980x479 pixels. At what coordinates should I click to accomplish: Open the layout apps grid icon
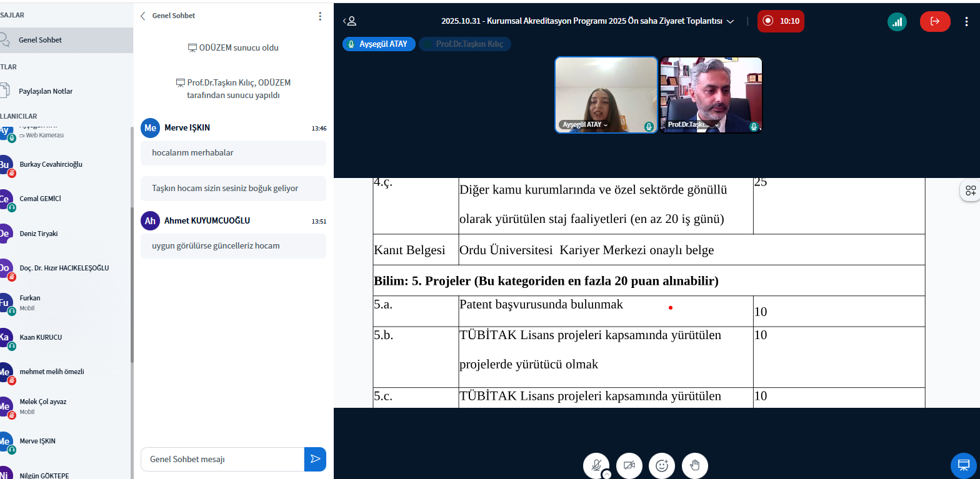[x=970, y=191]
